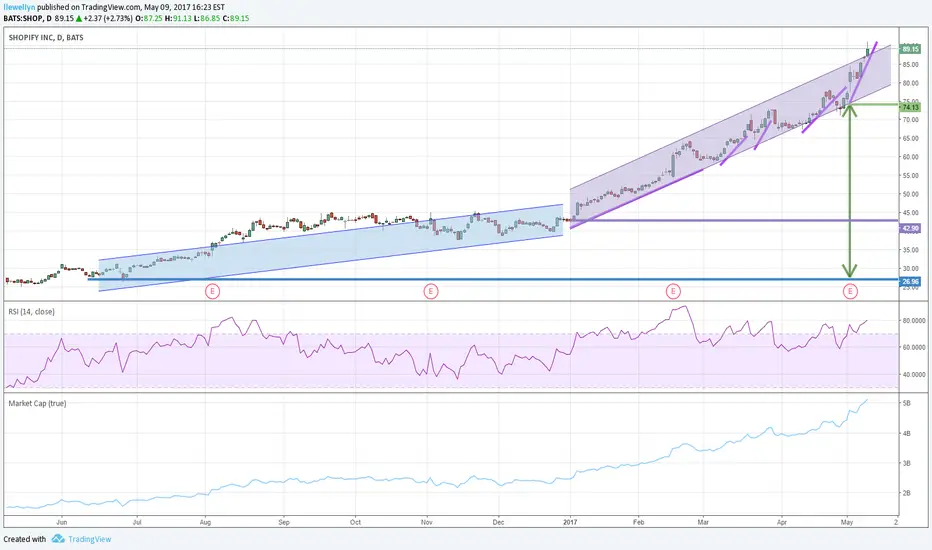This screenshot has height=550, width=932.
Task: Click the Dec label on time axis
Action: (498, 522)
